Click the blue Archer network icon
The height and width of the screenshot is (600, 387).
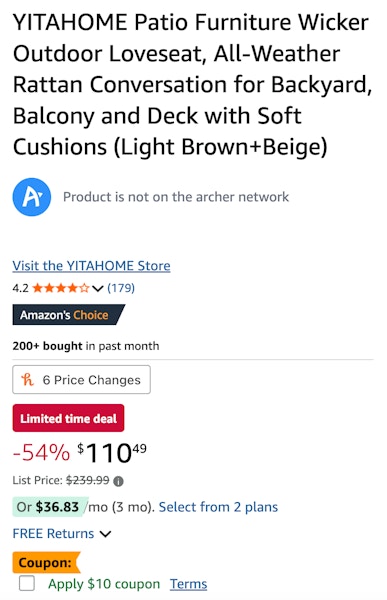32,197
